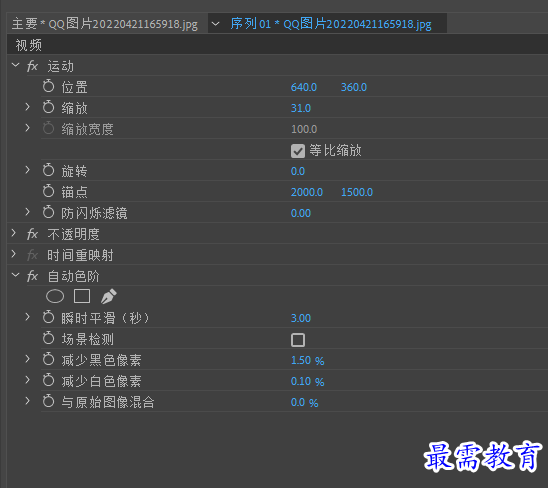
Task: Click the 减少白色像素 value 0.10 %
Action: [x=308, y=381]
